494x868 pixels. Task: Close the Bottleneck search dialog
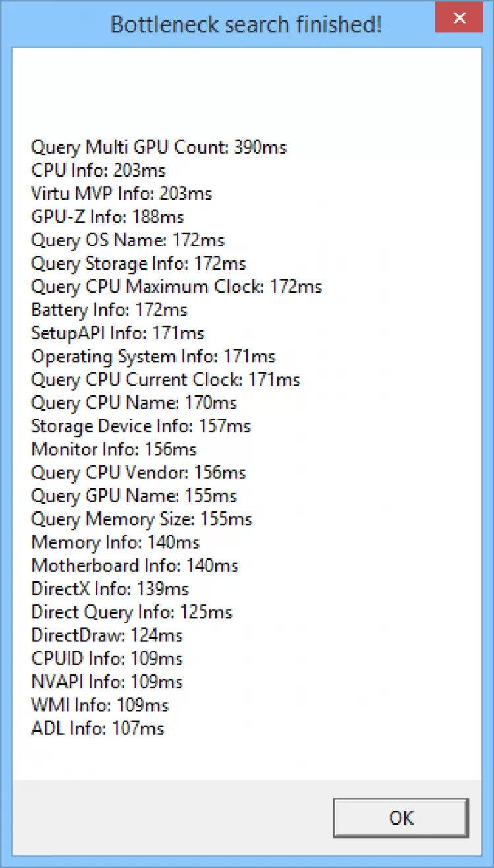point(460,18)
